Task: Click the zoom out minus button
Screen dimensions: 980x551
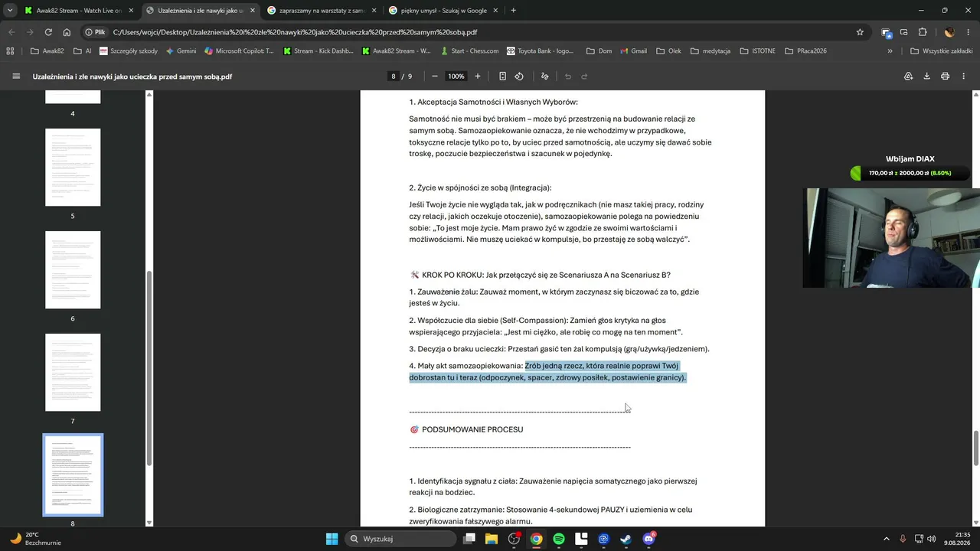Action: (435, 77)
